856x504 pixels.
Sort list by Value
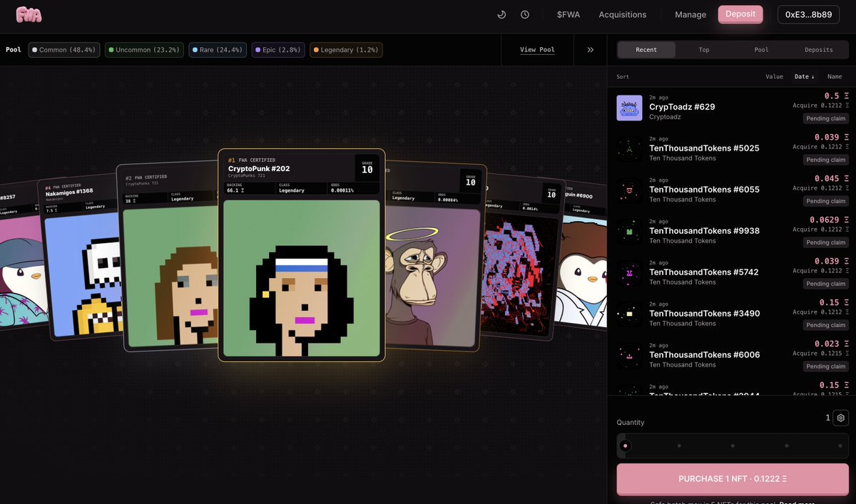pyautogui.click(x=774, y=76)
